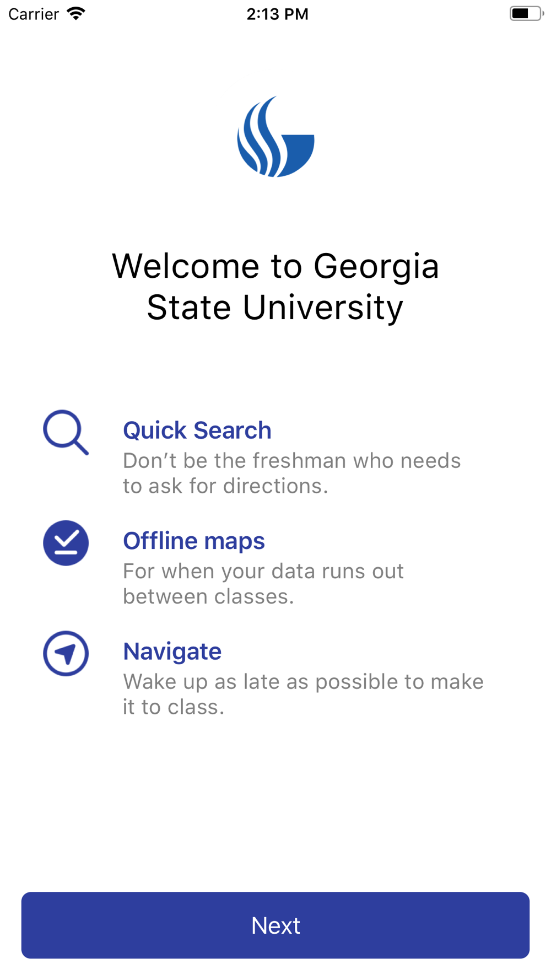Image resolution: width=551 pixels, height=980 pixels.
Task: Click the Next button
Action: pos(275,925)
